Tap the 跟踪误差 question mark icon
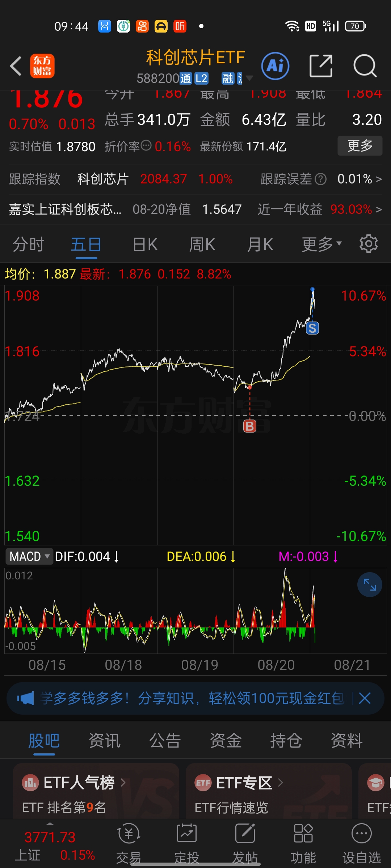The height and width of the screenshot is (868, 391). [x=320, y=179]
